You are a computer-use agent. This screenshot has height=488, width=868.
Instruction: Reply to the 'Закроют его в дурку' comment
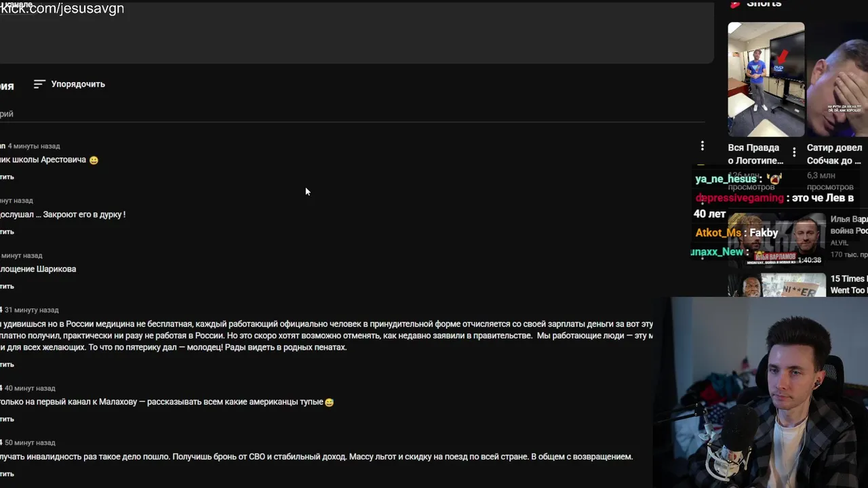pyautogui.click(x=7, y=232)
